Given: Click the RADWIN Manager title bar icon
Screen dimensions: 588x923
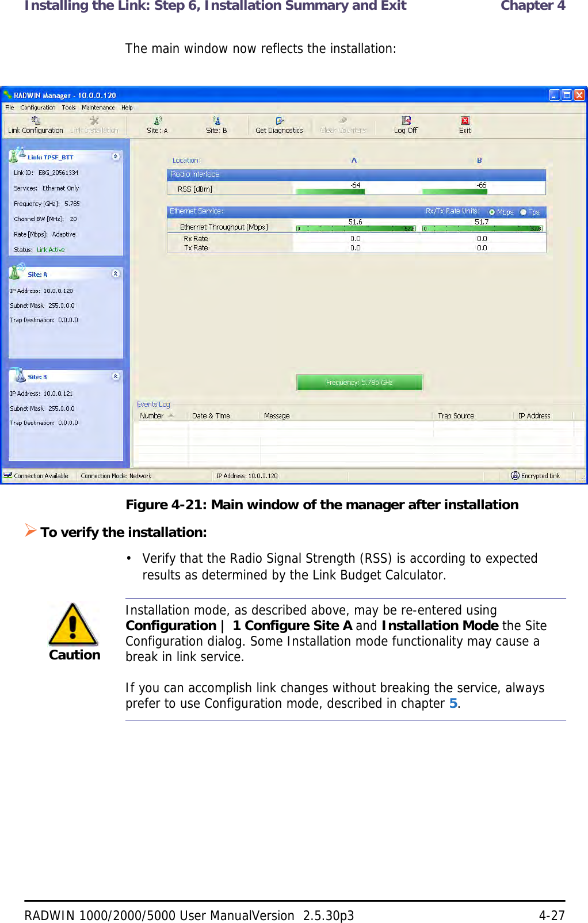Looking at the screenshot, I should tap(7, 95).
